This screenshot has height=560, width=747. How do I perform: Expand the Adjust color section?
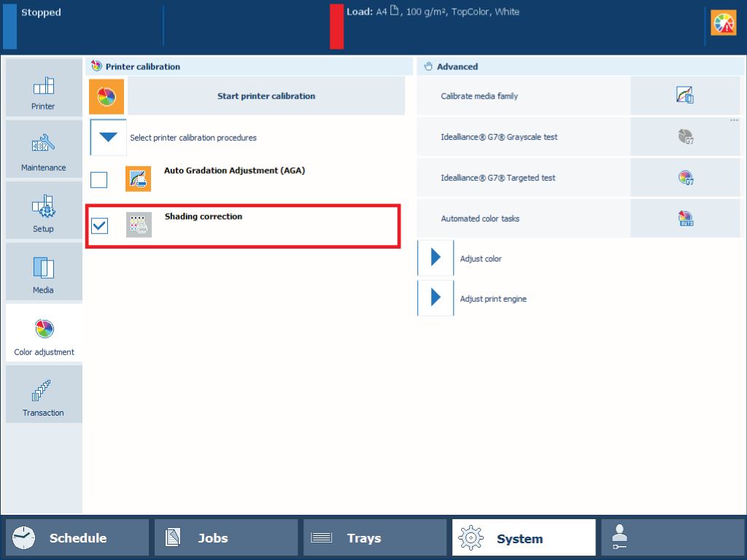[x=436, y=258]
